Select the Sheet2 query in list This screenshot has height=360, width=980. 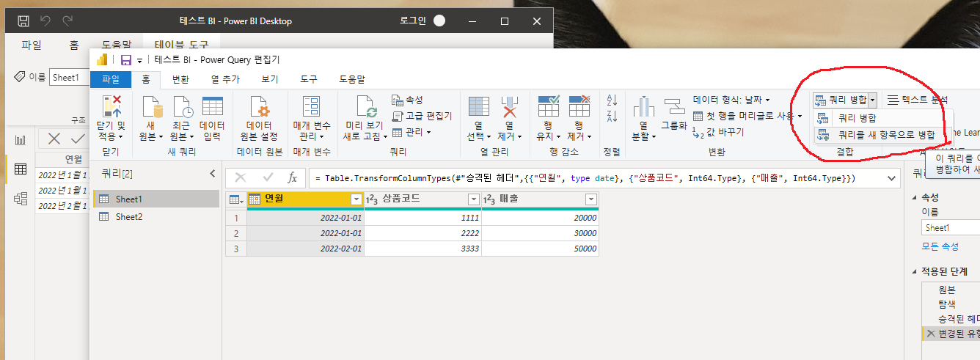[x=129, y=217]
